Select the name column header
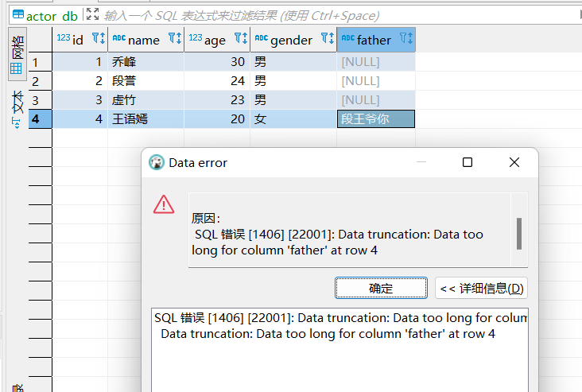Image resolution: width=582 pixels, height=392 pixels. [145, 39]
